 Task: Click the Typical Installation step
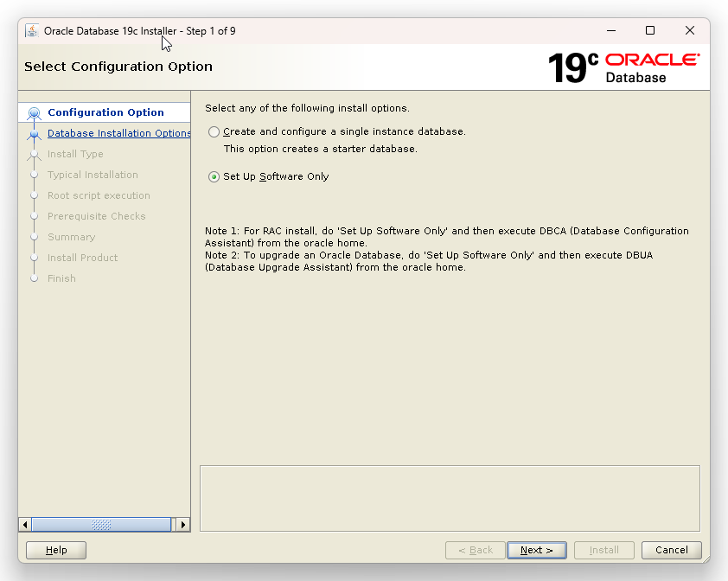(93, 175)
